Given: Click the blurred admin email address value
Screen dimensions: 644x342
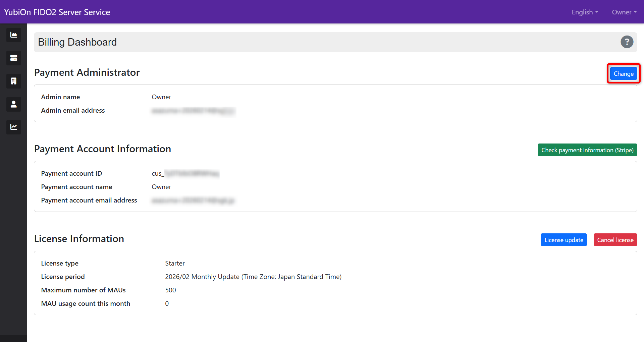Looking at the screenshot, I should pos(193,111).
